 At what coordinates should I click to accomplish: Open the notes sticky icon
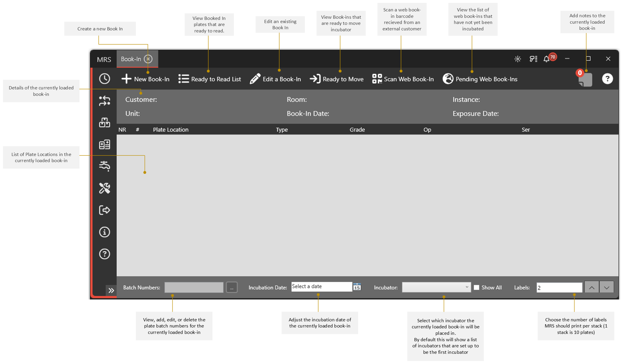coord(585,79)
